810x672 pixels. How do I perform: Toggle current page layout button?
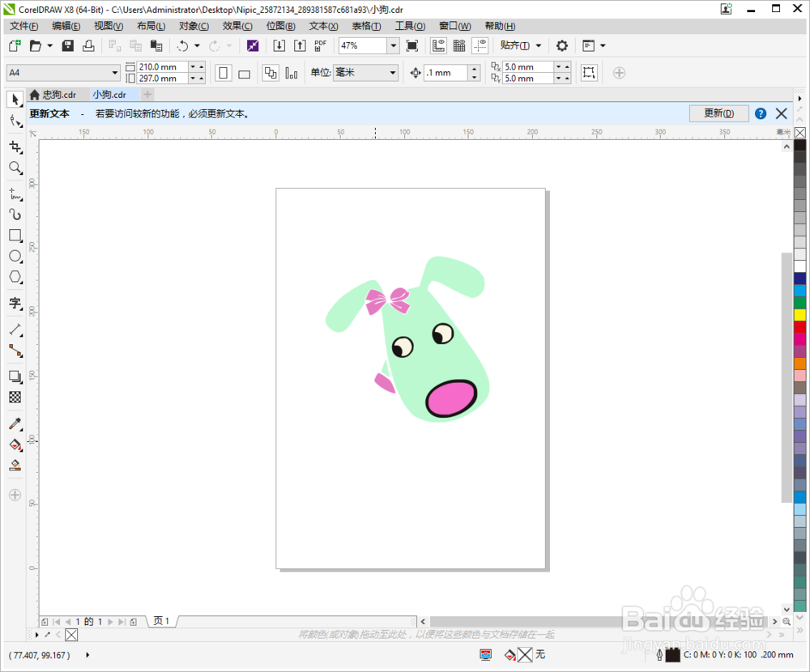292,73
